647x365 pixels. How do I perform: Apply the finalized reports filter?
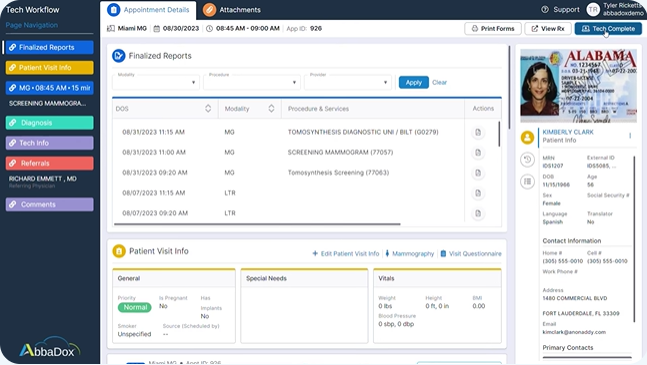pos(413,82)
